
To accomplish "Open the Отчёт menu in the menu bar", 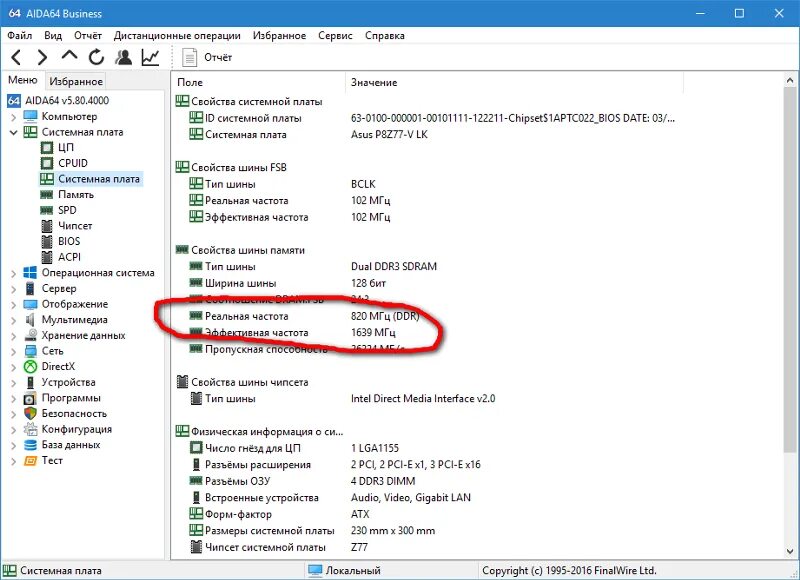I will [88, 36].
